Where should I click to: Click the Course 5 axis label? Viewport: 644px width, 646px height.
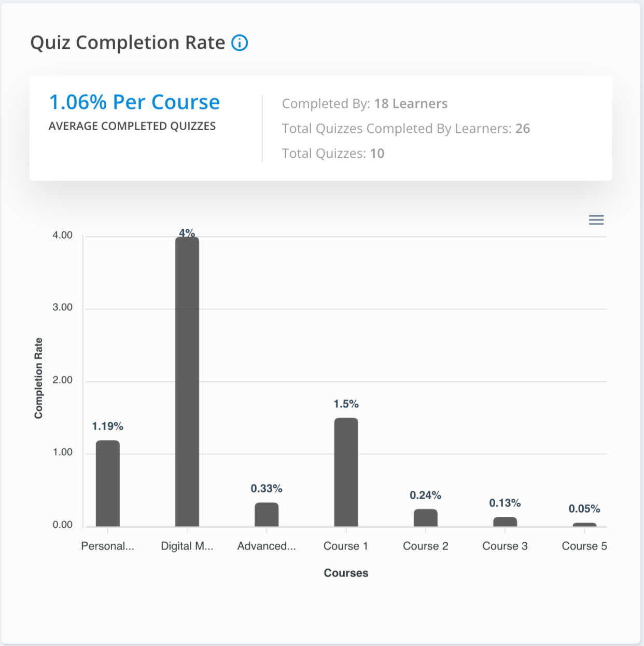click(x=584, y=546)
